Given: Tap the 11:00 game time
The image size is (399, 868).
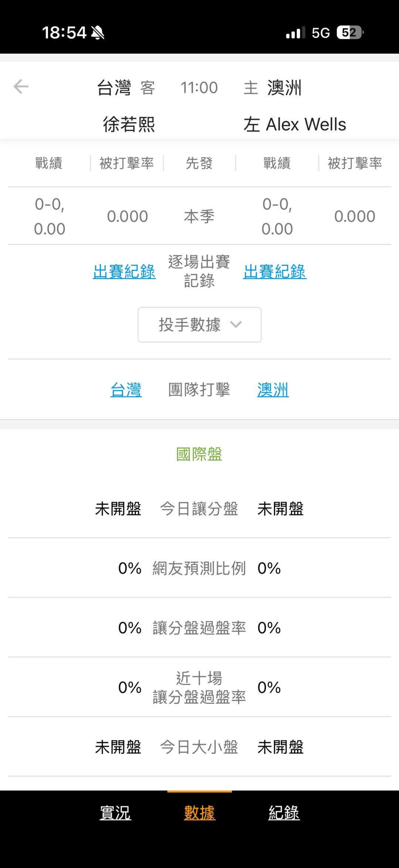Looking at the screenshot, I should [199, 88].
